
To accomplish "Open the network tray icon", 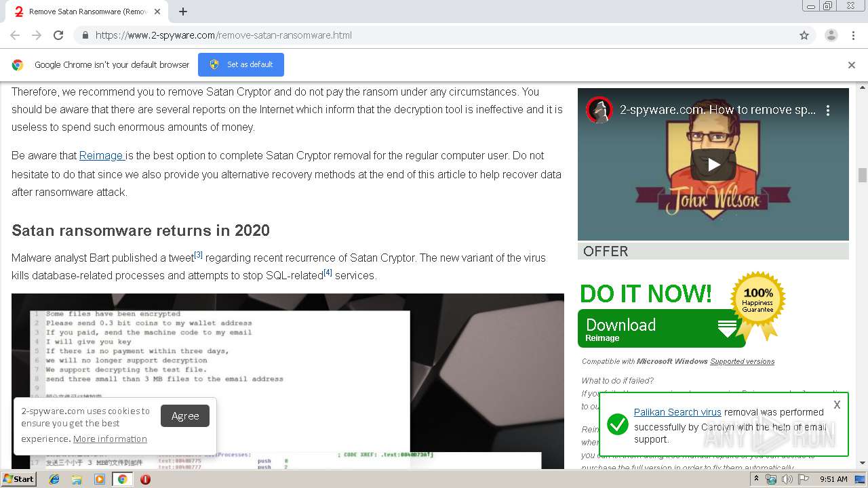I will pos(771,479).
